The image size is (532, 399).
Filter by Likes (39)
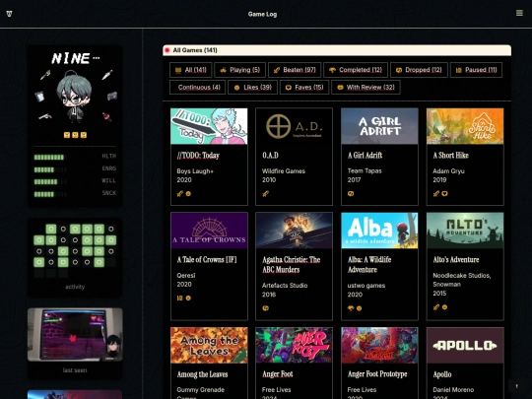(x=253, y=88)
